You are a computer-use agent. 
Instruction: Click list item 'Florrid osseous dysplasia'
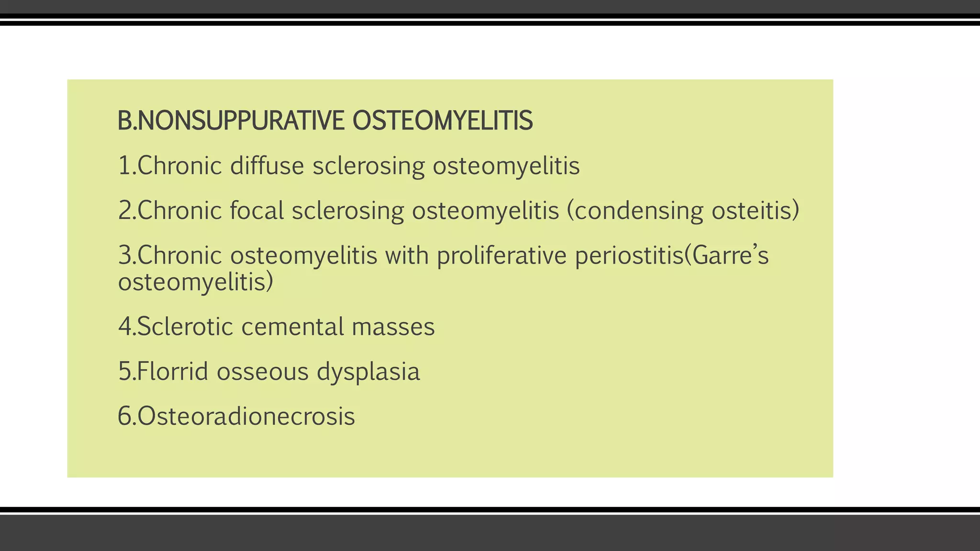tap(269, 371)
